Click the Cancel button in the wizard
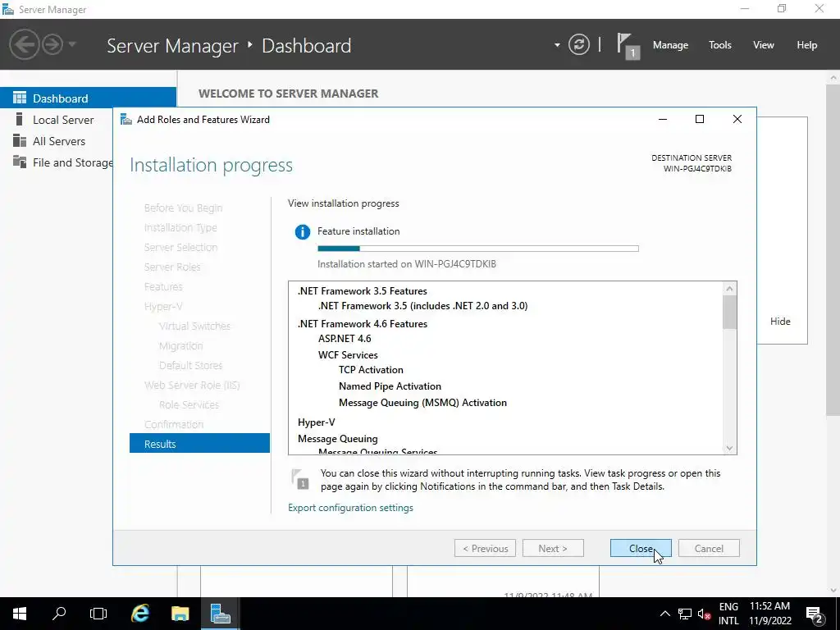The height and width of the screenshot is (630, 840). tap(708, 548)
